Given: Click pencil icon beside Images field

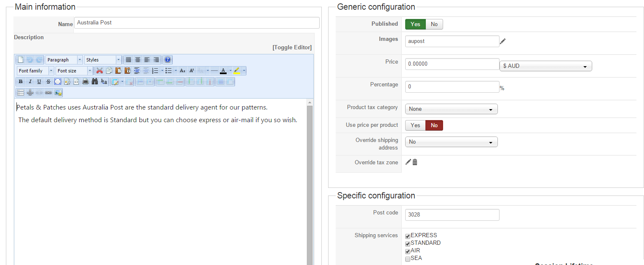Looking at the screenshot, I should (502, 41).
